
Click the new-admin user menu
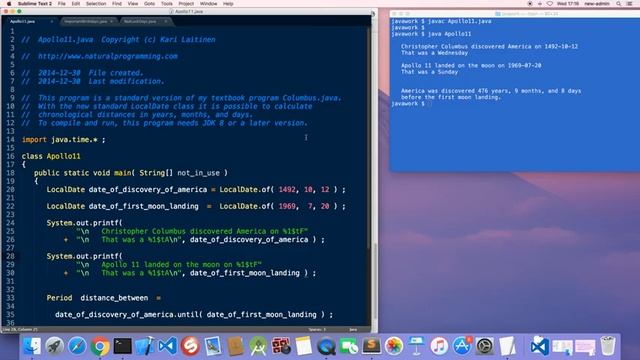tap(597, 4)
